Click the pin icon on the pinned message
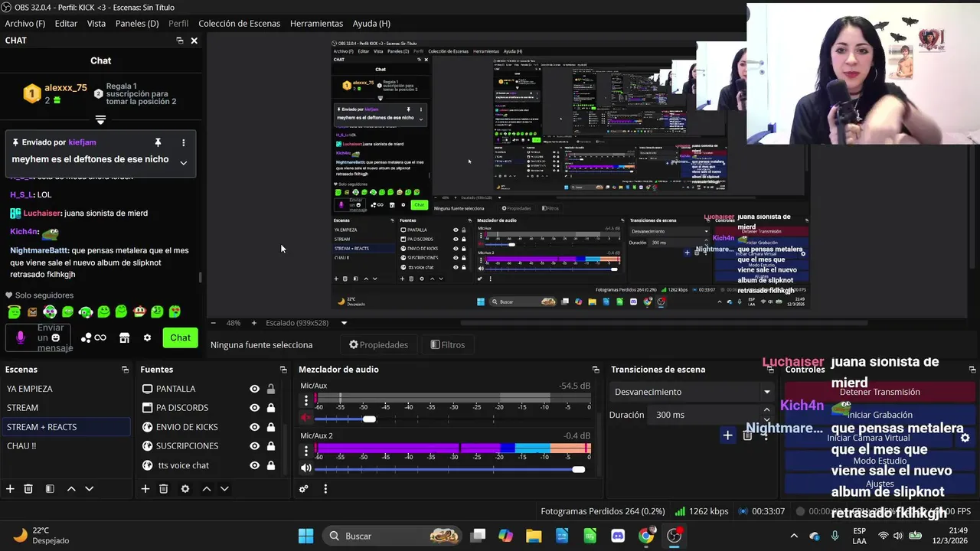The width and height of the screenshot is (980, 551). tap(158, 142)
